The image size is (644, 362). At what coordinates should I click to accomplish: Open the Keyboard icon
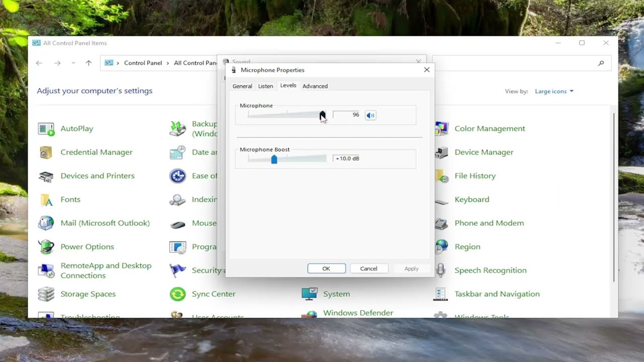point(441,202)
